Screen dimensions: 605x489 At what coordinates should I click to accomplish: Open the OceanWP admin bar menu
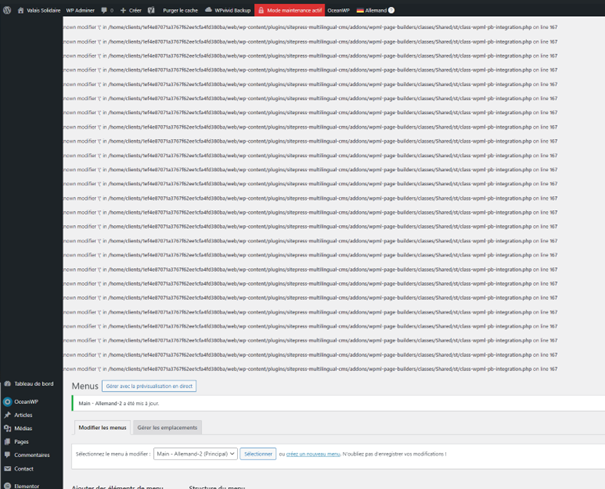click(x=338, y=10)
